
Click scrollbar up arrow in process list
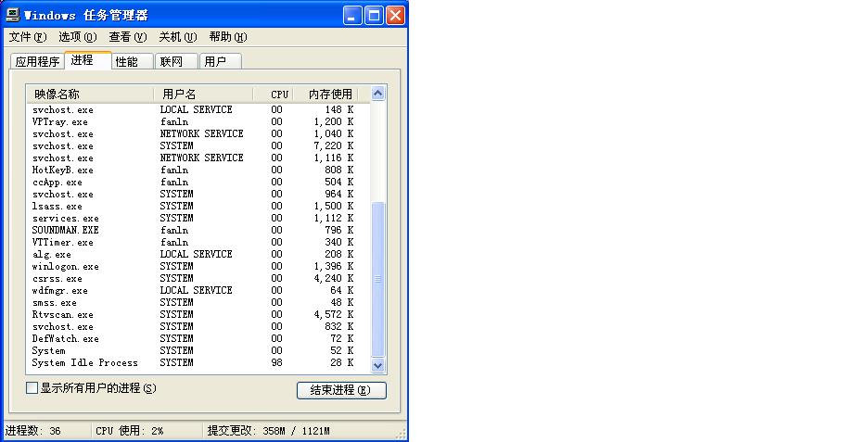pyautogui.click(x=377, y=94)
